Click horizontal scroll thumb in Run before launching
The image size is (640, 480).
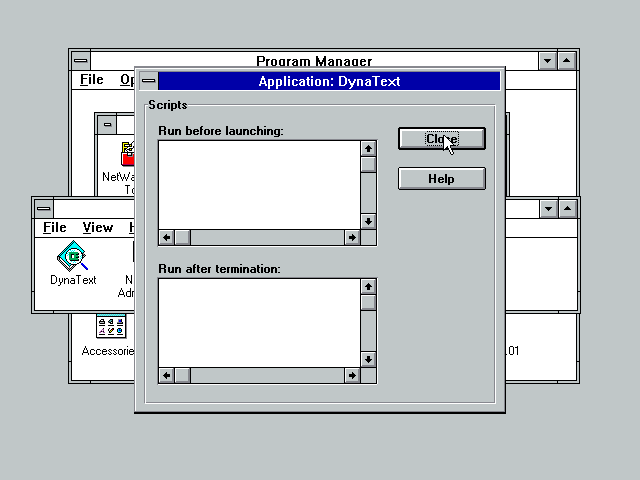click(x=182, y=237)
